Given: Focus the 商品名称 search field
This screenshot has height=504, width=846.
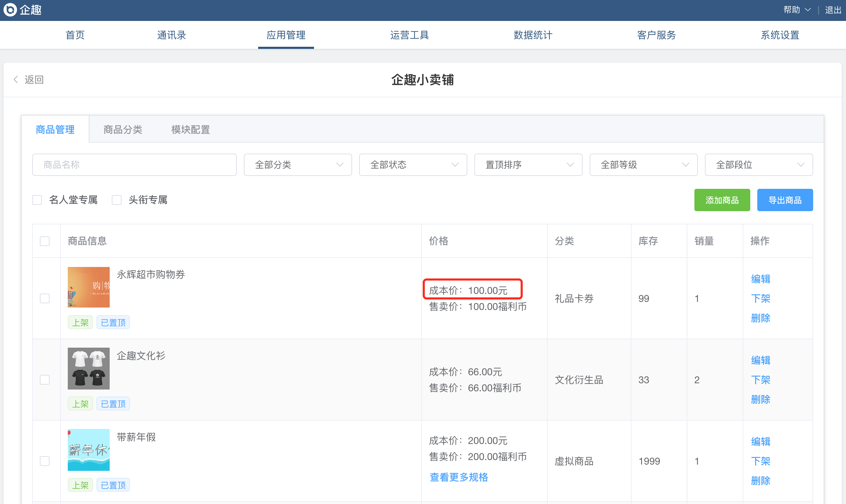Looking at the screenshot, I should click(134, 165).
